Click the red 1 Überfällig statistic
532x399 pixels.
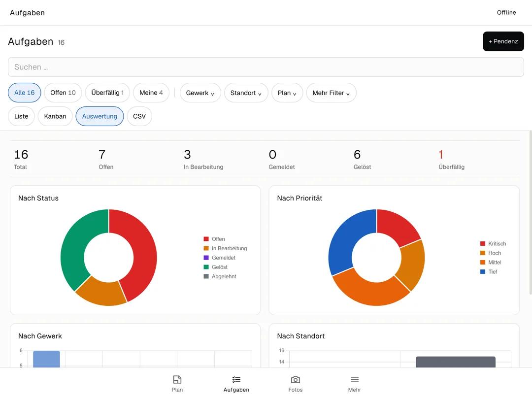(x=451, y=159)
